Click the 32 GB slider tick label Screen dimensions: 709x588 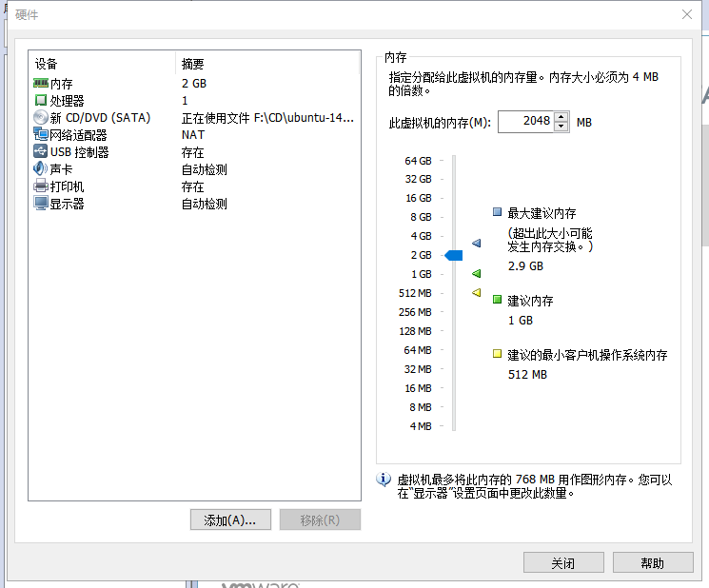pyautogui.click(x=418, y=179)
